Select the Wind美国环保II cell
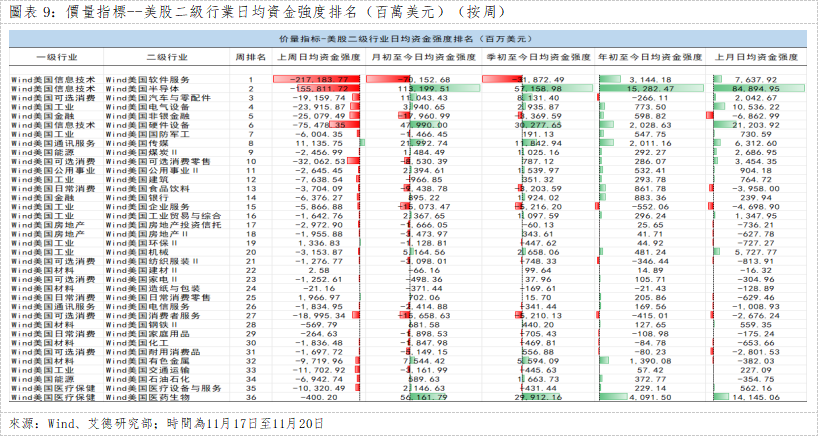Image resolution: width=819 pixels, height=437 pixels. pyautogui.click(x=142, y=243)
